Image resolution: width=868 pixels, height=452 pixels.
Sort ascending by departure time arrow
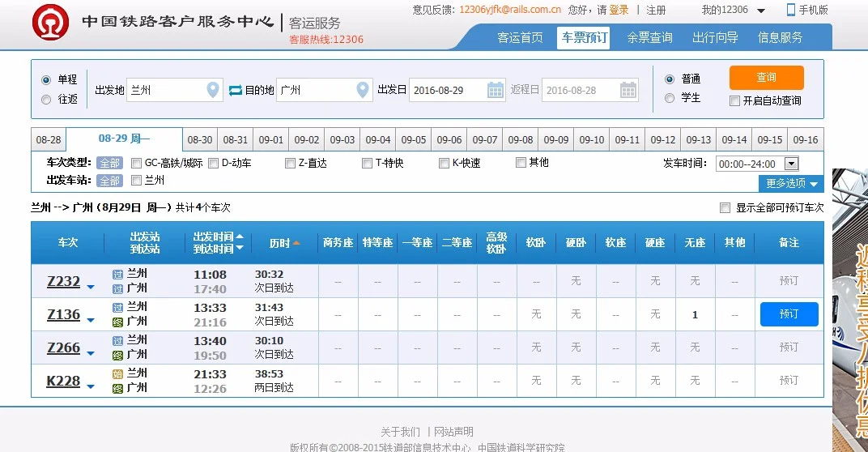pos(240,237)
